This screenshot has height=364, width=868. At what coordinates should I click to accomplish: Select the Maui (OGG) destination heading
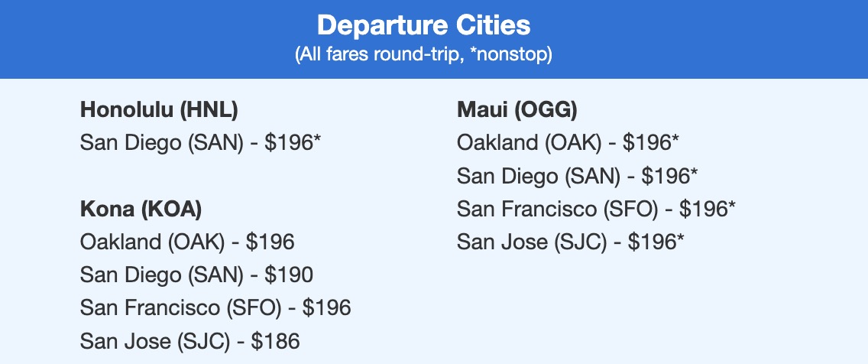(517, 110)
